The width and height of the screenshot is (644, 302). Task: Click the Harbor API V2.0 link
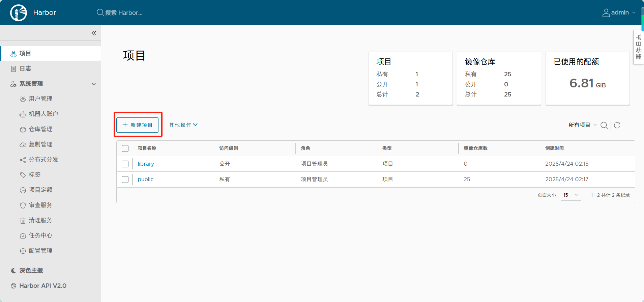point(43,286)
